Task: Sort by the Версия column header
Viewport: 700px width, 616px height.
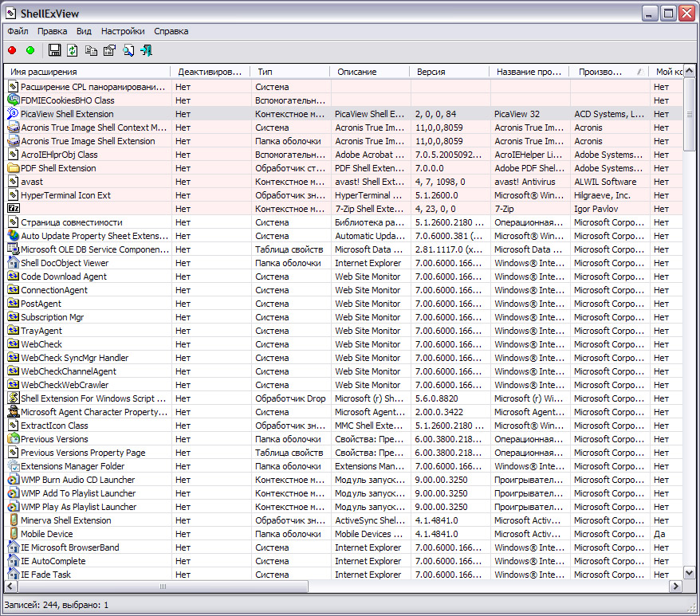Action: click(450, 72)
